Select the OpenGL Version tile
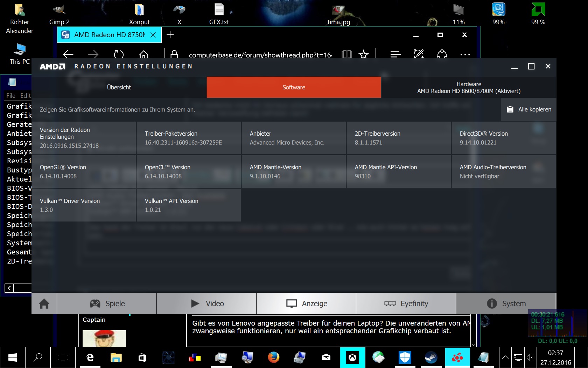 84,172
